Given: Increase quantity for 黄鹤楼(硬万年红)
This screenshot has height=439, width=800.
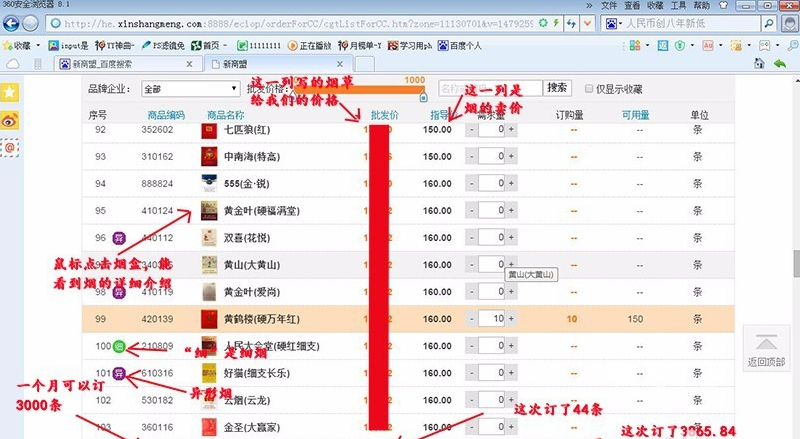Looking at the screenshot, I should (511, 319).
